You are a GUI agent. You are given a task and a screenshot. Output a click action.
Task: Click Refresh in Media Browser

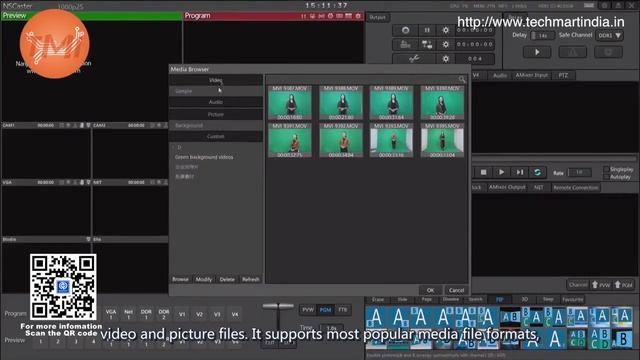coord(251,280)
